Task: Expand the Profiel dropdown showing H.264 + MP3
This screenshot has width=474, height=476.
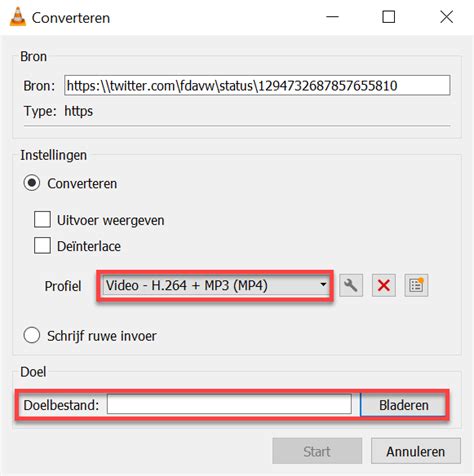Action: [x=215, y=285]
